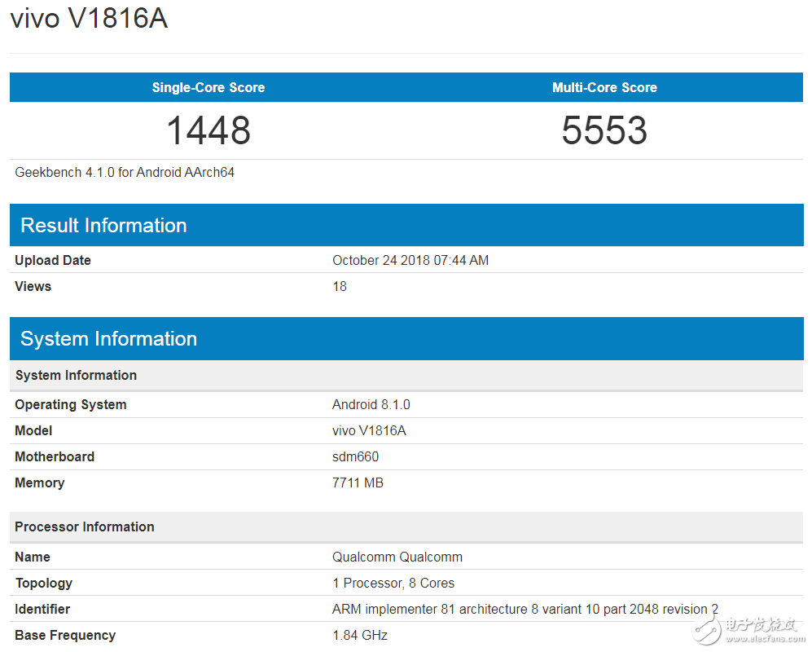
Task: Select the Multi-Core Score header
Action: (604, 87)
